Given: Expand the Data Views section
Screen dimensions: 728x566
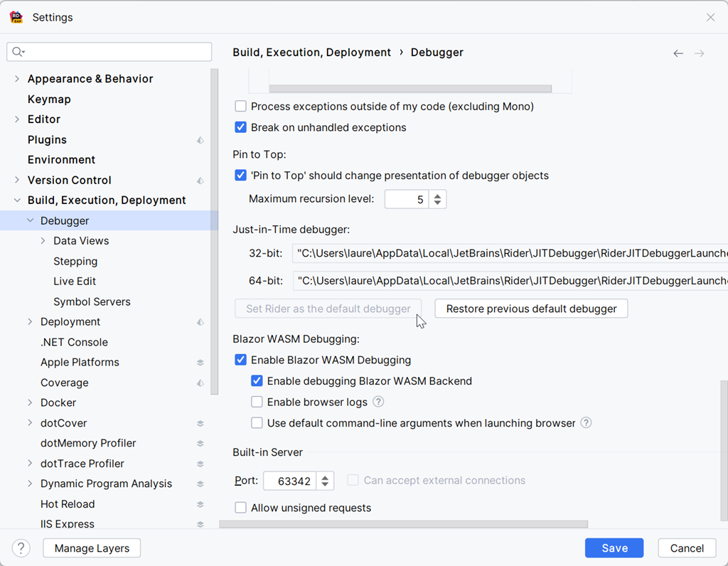Looking at the screenshot, I should [x=43, y=240].
